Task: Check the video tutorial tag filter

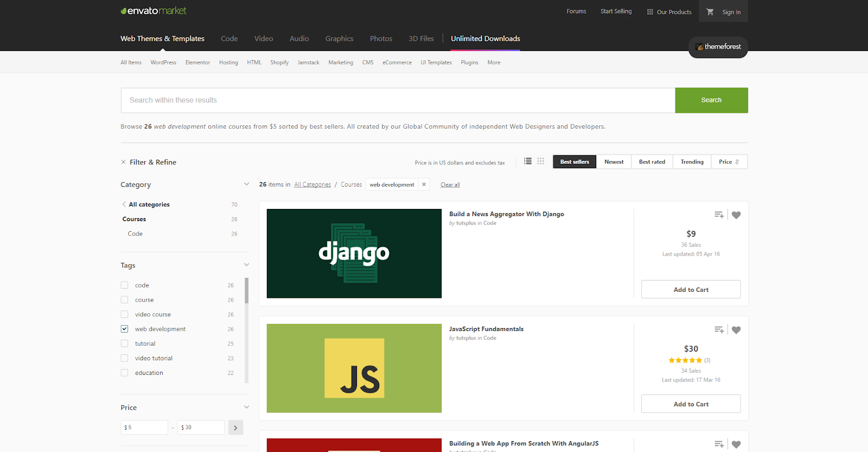Action: point(125,358)
